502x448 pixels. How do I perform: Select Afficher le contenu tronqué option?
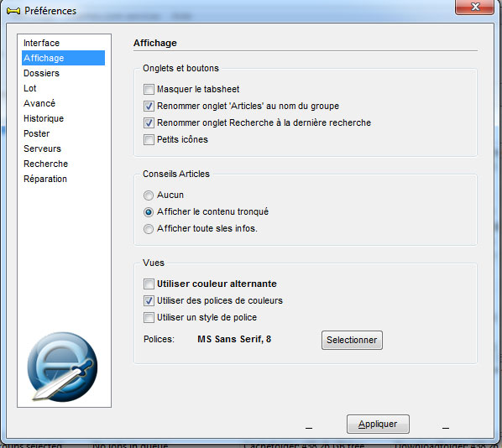tap(149, 212)
